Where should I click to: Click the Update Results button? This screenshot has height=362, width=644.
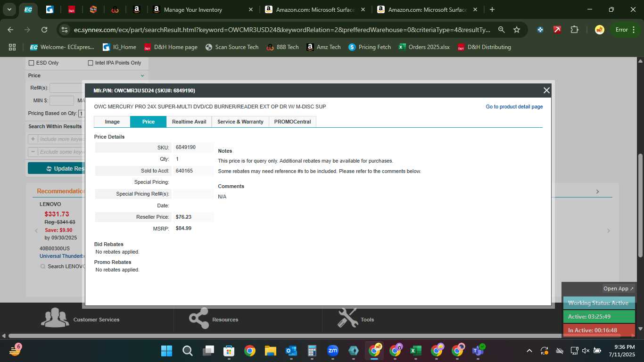point(57,168)
